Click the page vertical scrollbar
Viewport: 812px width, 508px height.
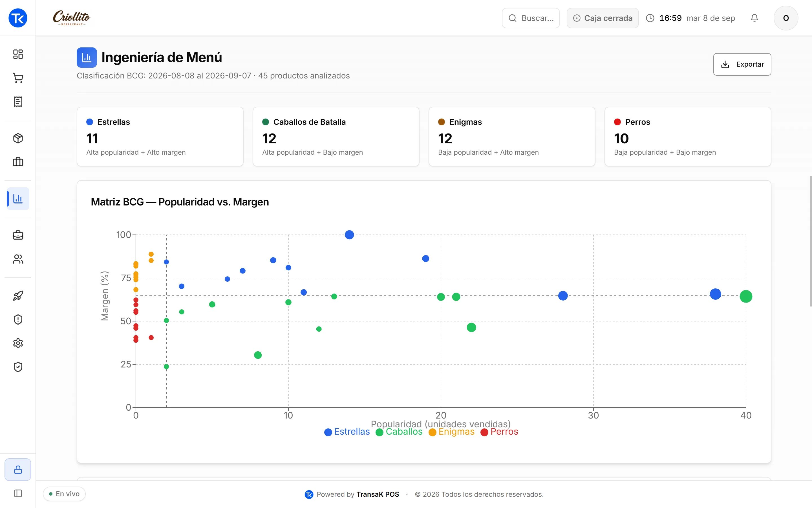click(810, 241)
